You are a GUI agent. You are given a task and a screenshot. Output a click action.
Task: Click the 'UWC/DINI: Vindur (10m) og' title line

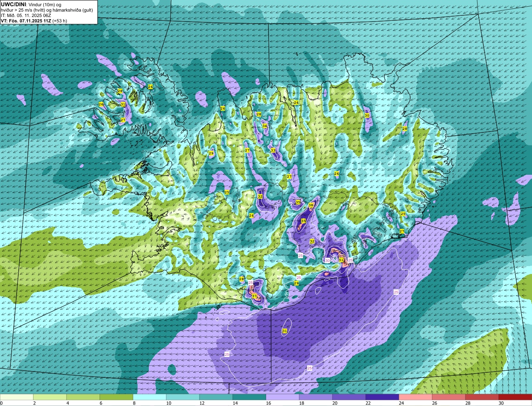31,4
